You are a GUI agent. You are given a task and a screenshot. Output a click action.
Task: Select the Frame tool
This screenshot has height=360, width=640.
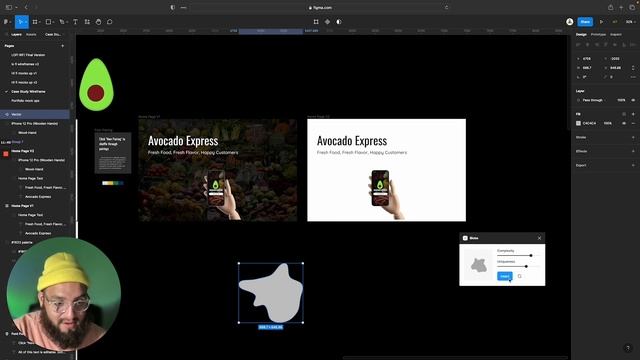[35, 22]
